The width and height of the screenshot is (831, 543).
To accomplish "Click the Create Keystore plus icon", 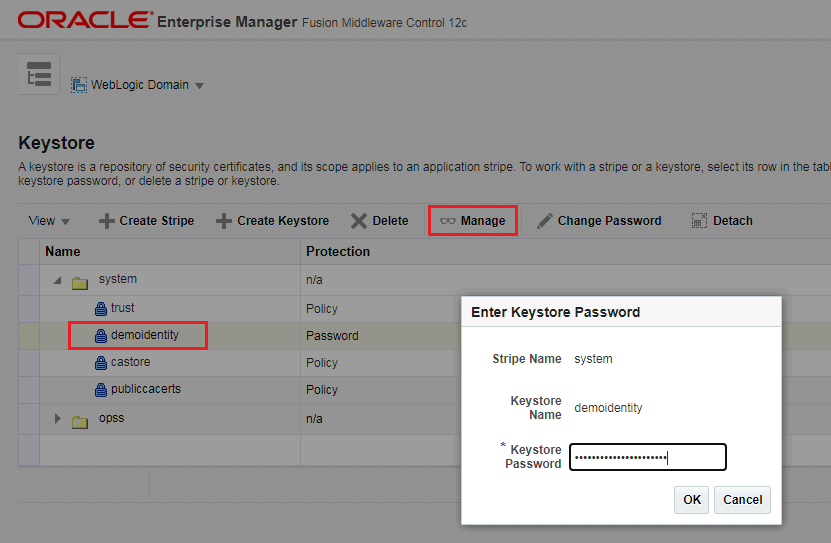I will [224, 221].
